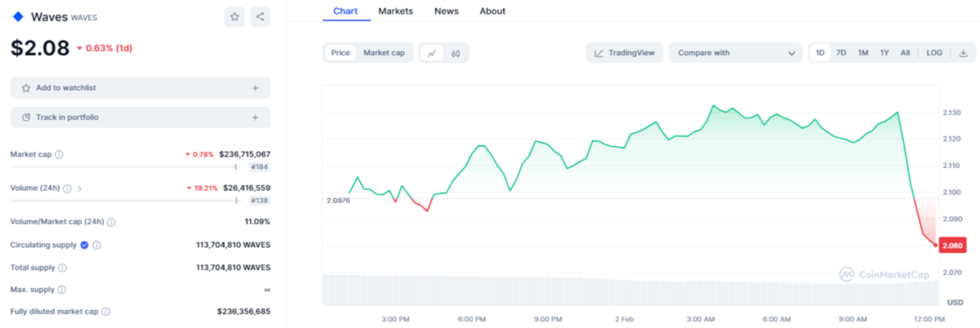Click Track in portfolio button
The image size is (980, 328).
[140, 117]
